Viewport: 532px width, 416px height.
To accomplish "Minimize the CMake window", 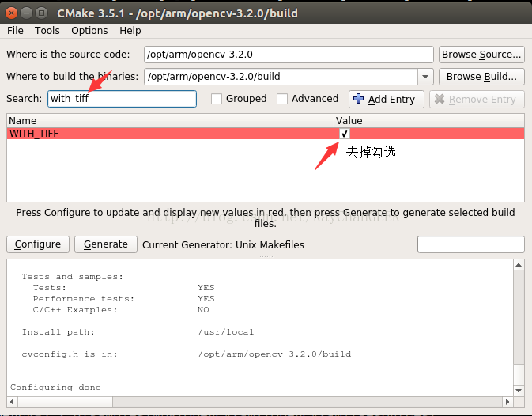I will [26, 13].
